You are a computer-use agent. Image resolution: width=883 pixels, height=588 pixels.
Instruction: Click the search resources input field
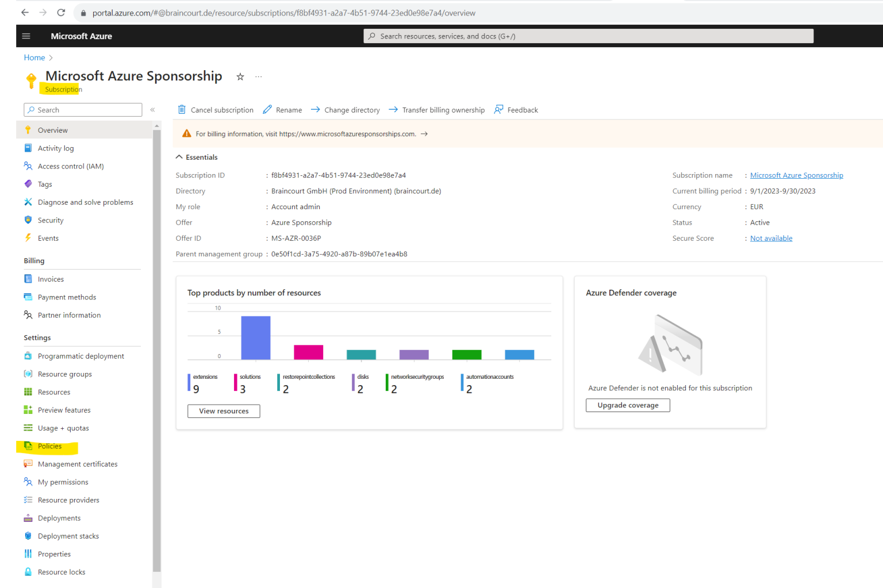click(588, 36)
